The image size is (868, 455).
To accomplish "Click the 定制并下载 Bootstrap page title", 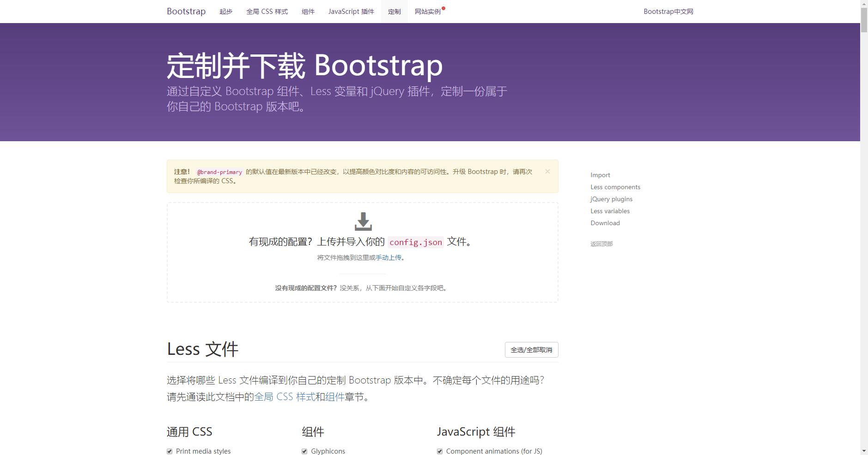I will 305,65.
